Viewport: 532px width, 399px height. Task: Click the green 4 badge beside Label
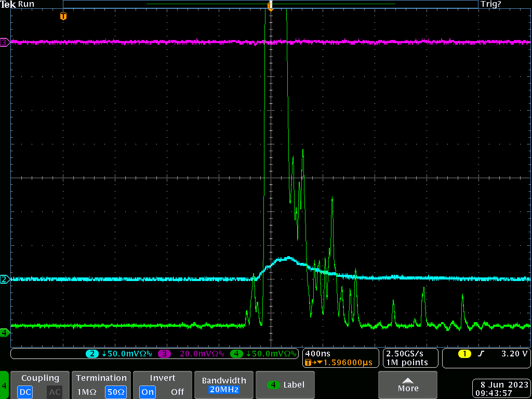(x=273, y=385)
